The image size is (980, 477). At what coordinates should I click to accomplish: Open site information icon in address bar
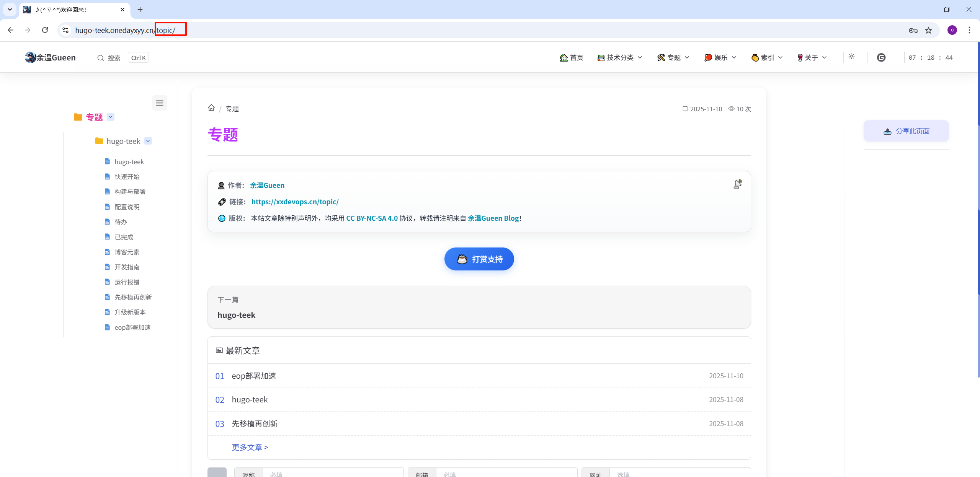point(65,30)
